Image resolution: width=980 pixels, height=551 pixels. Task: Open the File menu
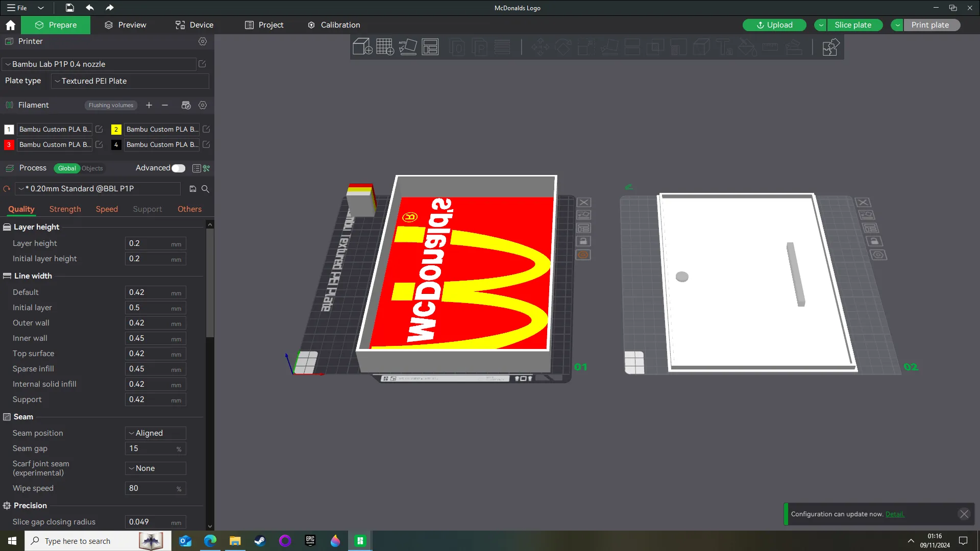tap(17, 8)
